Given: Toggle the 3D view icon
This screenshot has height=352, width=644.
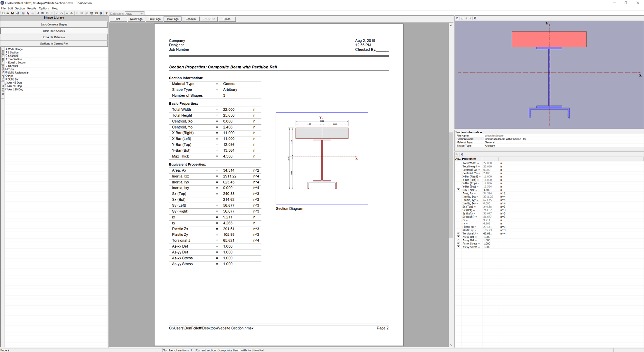Looking at the screenshot, I should click(457, 18).
